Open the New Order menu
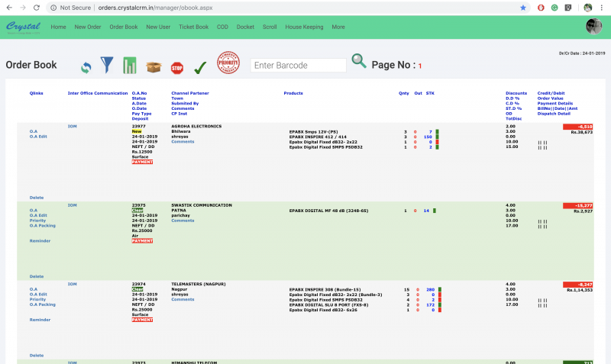Viewport: 611px width, 364px height. 88,27
